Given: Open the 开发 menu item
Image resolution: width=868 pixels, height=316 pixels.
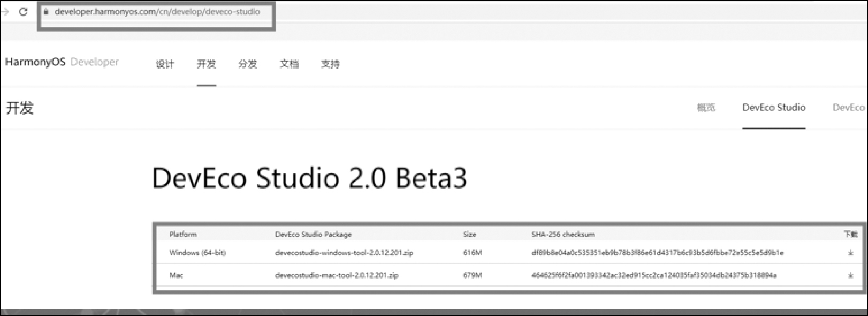Looking at the screenshot, I should pos(206,64).
